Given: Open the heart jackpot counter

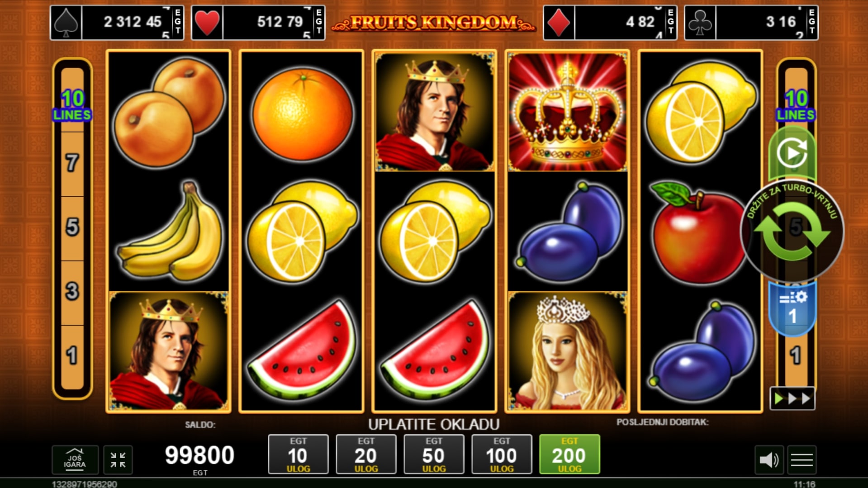Looking at the screenshot, I should point(258,22).
